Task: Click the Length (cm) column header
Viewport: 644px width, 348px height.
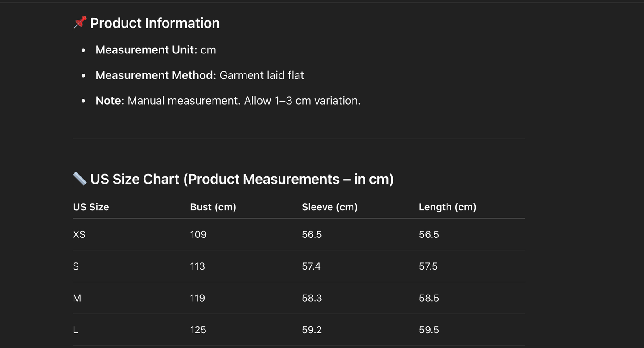Action: click(447, 207)
